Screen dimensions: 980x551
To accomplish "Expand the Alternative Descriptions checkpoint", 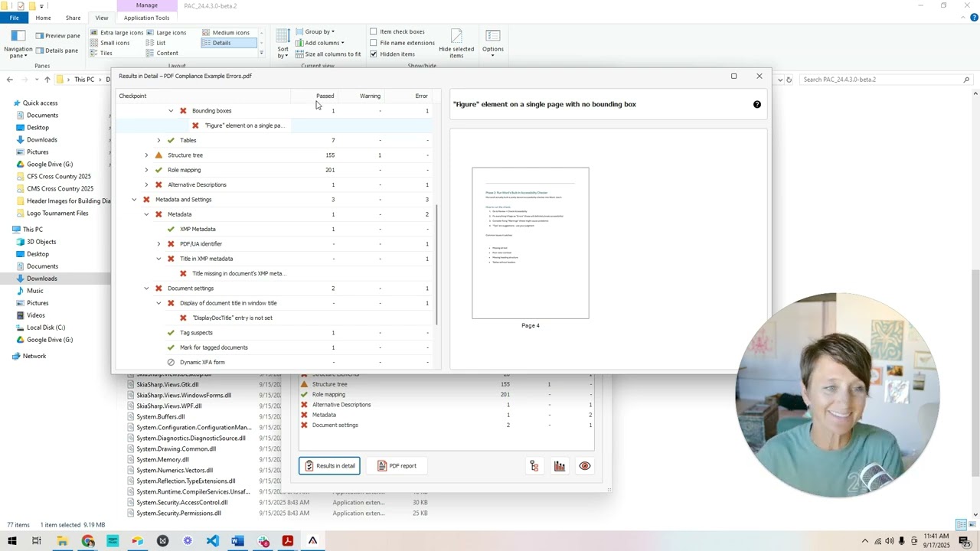I will coord(146,185).
